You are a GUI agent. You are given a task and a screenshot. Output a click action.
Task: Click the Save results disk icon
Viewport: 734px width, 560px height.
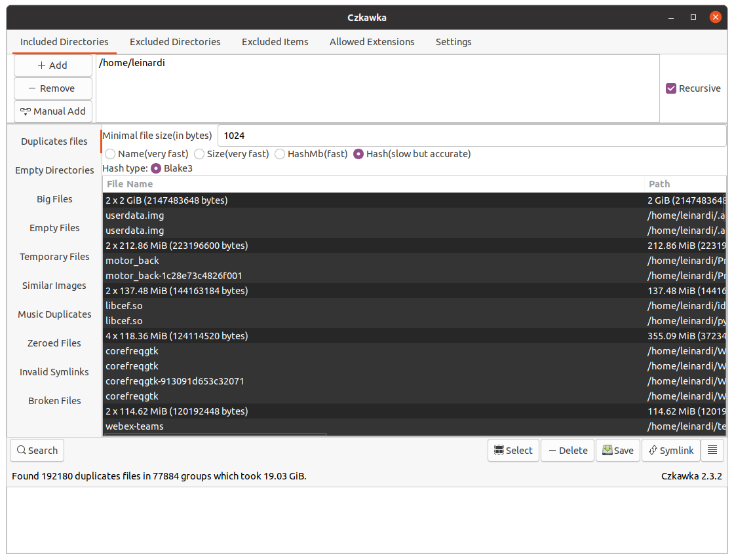(x=607, y=450)
